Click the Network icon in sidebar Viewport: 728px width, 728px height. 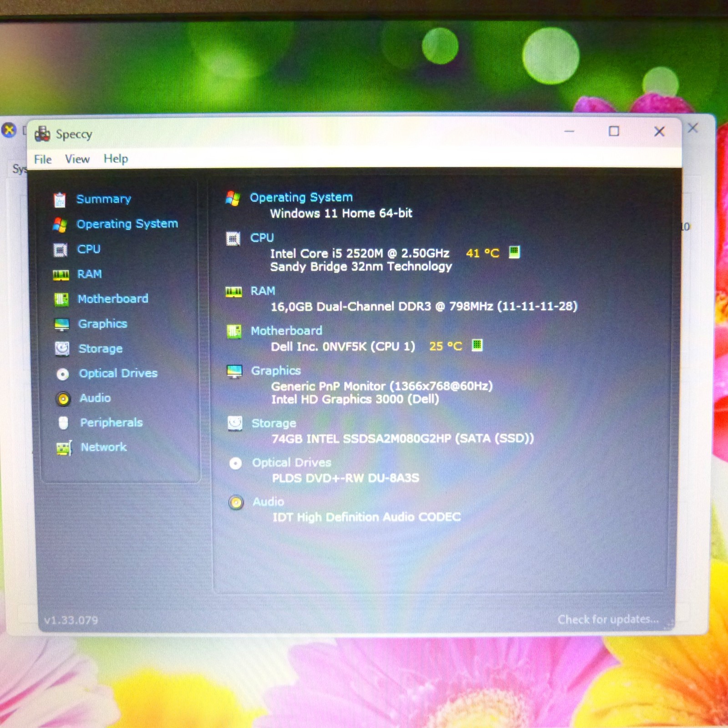coord(64,448)
